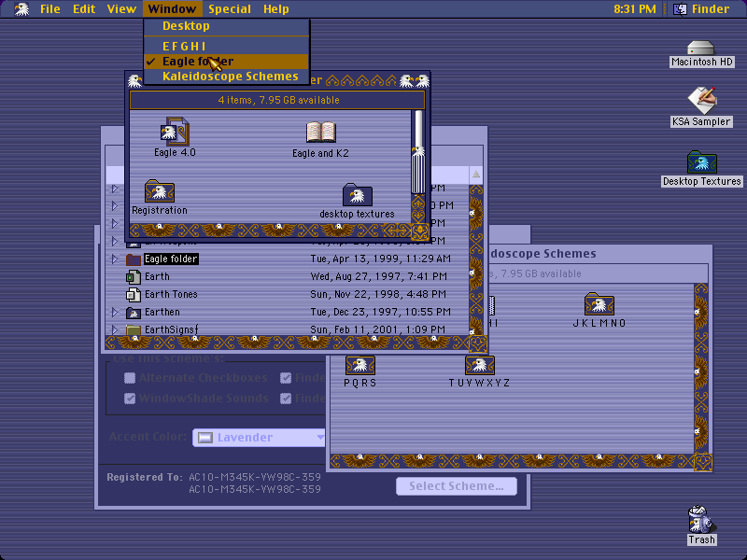Click the menu bar clock showing 8:31 PM
The width and height of the screenshot is (747, 560).
click(x=634, y=8)
